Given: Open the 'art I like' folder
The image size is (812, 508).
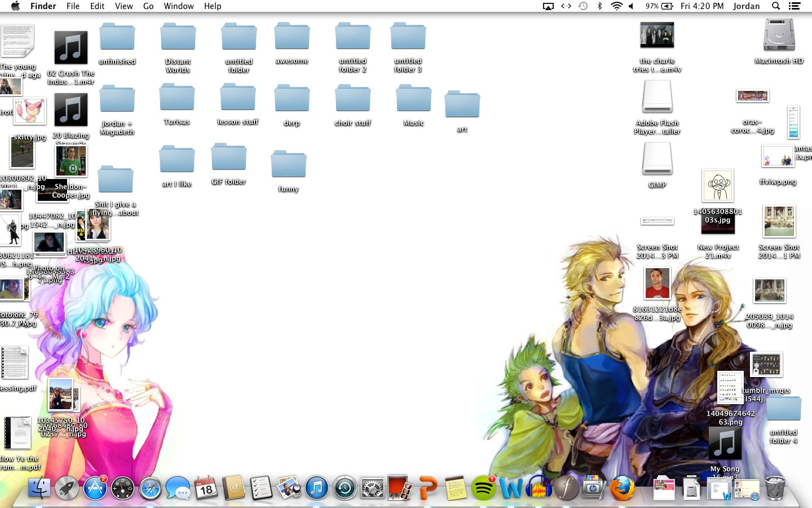Looking at the screenshot, I should (x=177, y=159).
